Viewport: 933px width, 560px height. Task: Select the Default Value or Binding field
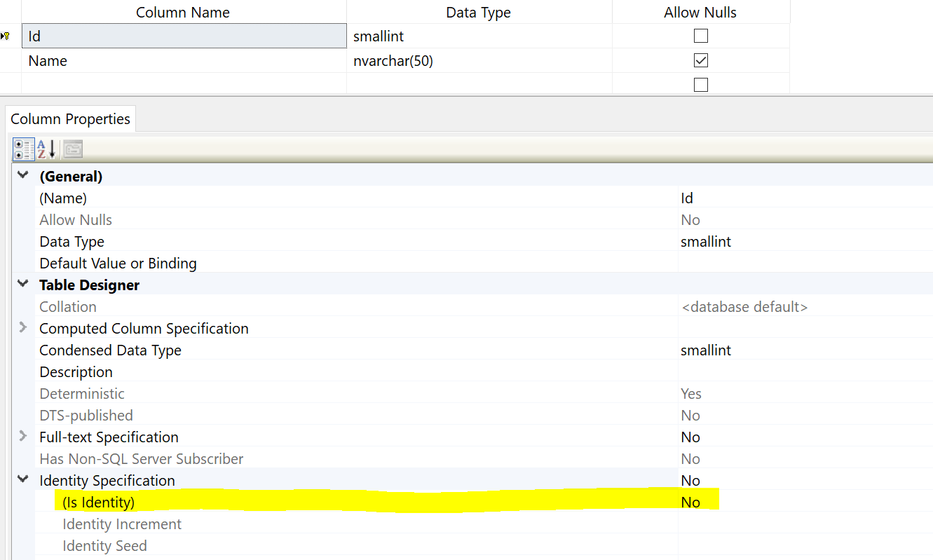tap(805, 263)
